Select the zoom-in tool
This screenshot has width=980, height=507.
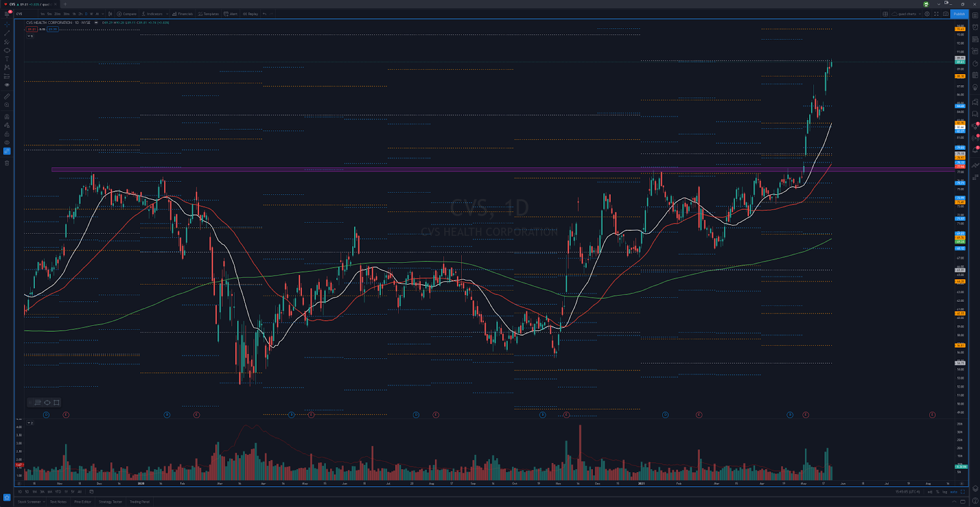[7, 105]
